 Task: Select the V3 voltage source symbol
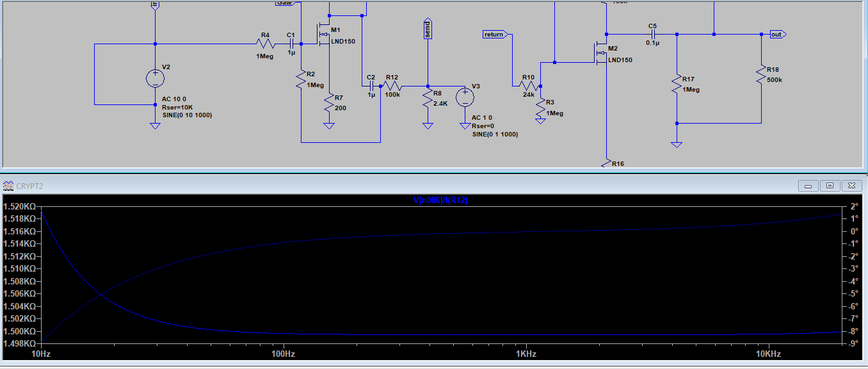click(465, 97)
